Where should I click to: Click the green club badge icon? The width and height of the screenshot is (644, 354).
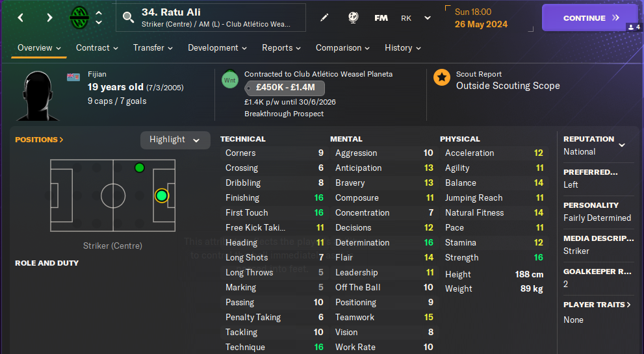[x=79, y=18]
